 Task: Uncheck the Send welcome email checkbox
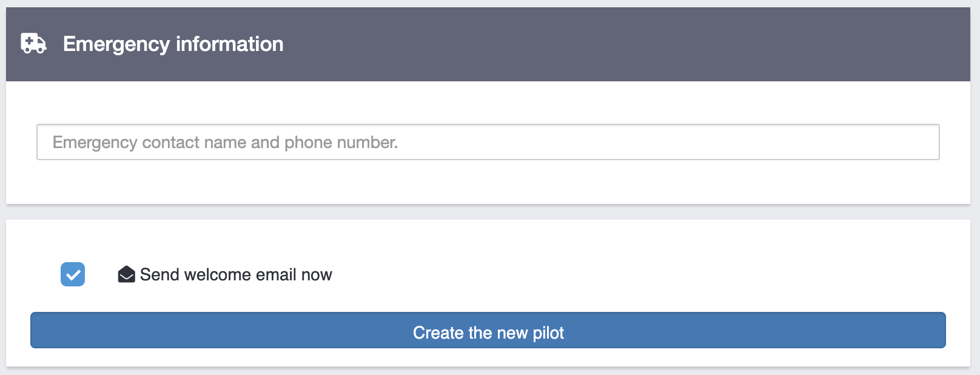coord(73,274)
